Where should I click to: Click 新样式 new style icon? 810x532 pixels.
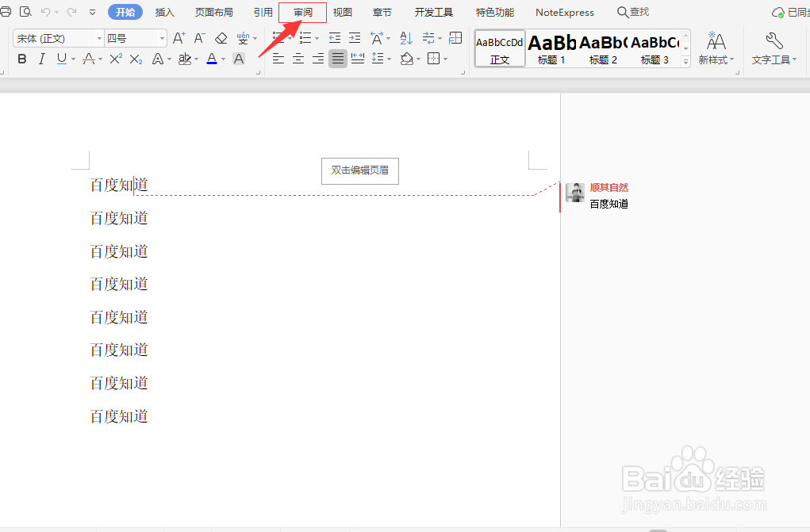coord(716,48)
